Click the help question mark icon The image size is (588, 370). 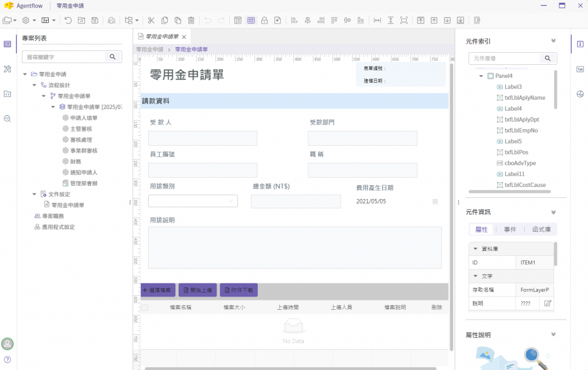[x=7, y=360]
